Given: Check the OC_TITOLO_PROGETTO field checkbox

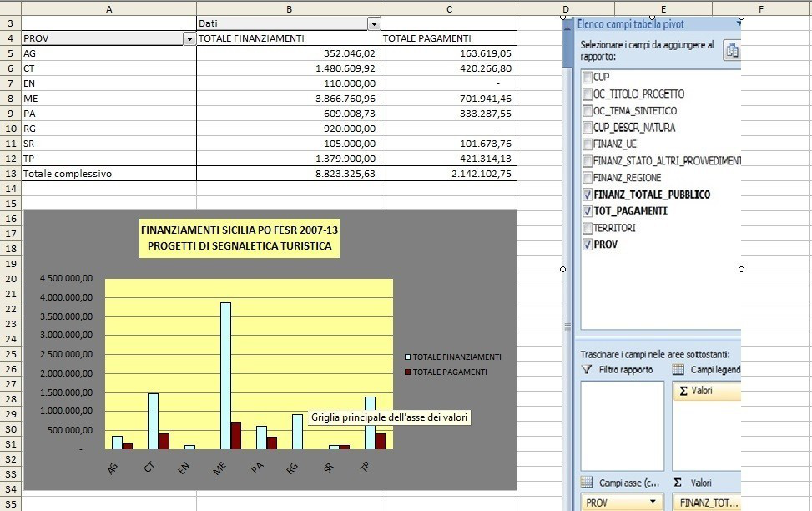Looking at the screenshot, I should coord(588,94).
